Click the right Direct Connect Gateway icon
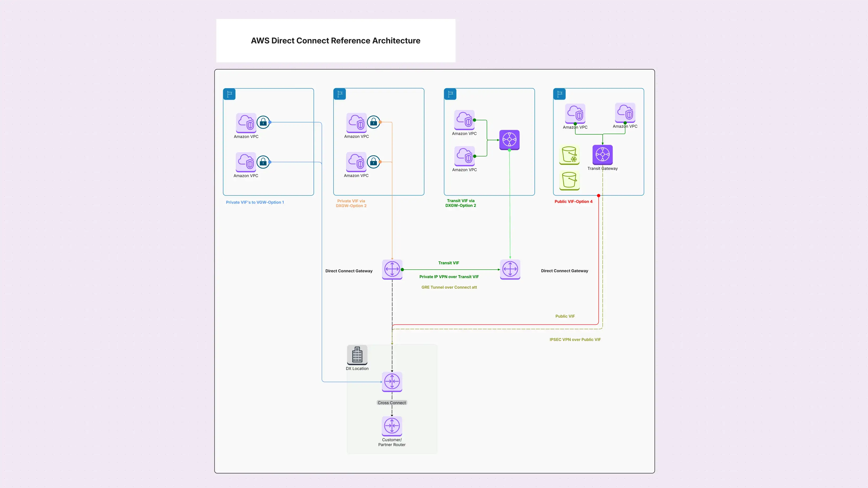The image size is (868, 488). [510, 269]
